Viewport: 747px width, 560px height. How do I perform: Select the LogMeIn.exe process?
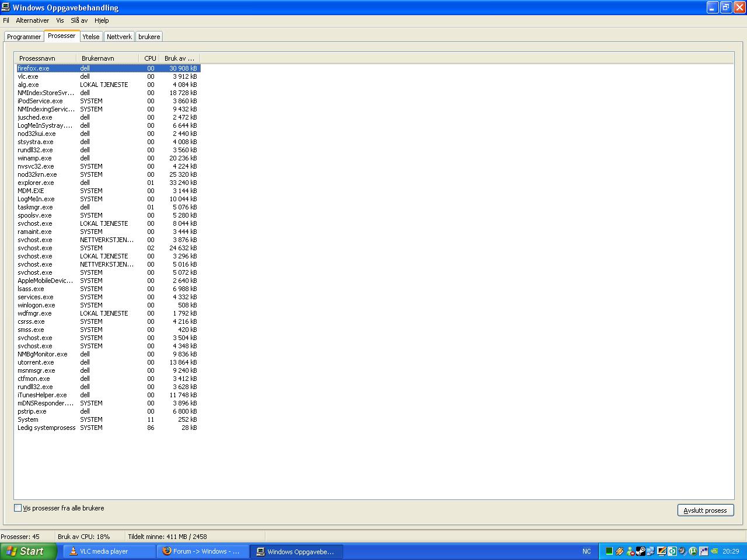tap(109, 199)
